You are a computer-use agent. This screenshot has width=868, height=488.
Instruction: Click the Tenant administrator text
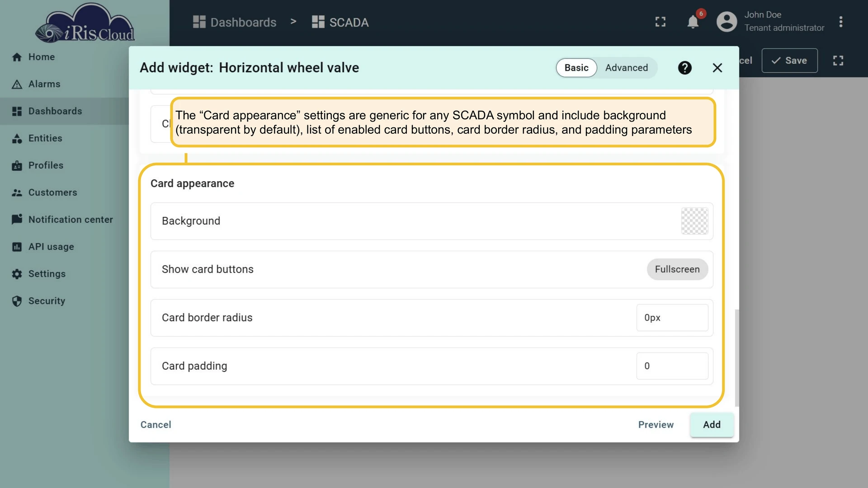pyautogui.click(x=784, y=28)
